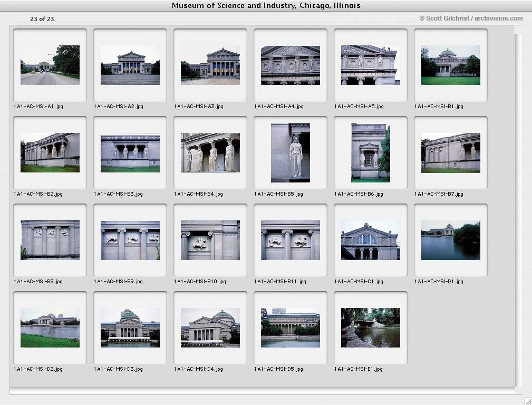Select the 1A1-AC-MSI-A2 facade thumbnail
This screenshot has height=405, width=532.
pos(130,65)
